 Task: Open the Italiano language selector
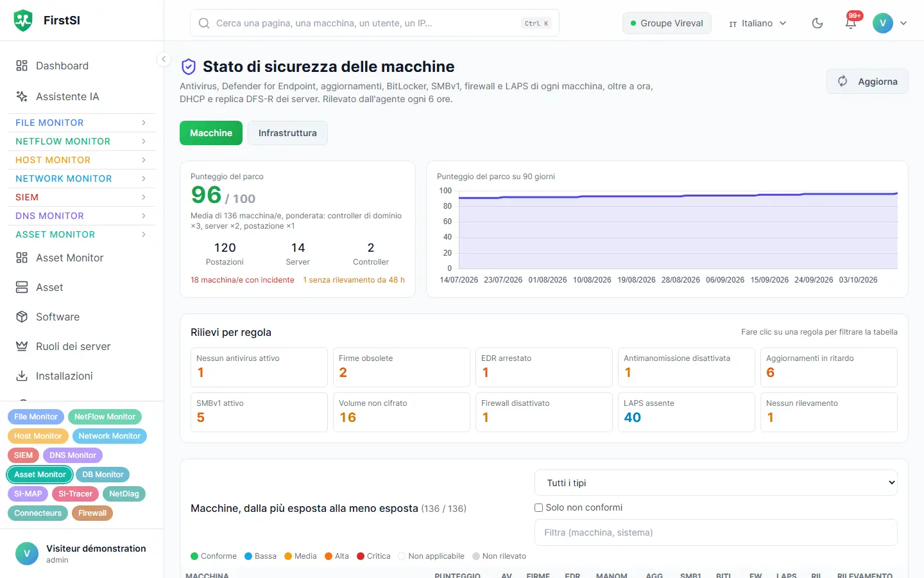758,23
